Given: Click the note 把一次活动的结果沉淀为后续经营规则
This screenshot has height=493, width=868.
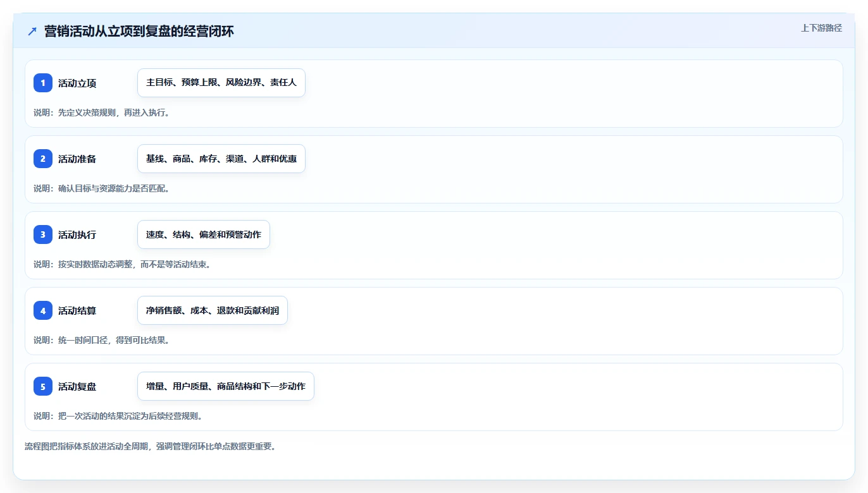Looking at the screenshot, I should click(x=130, y=416).
